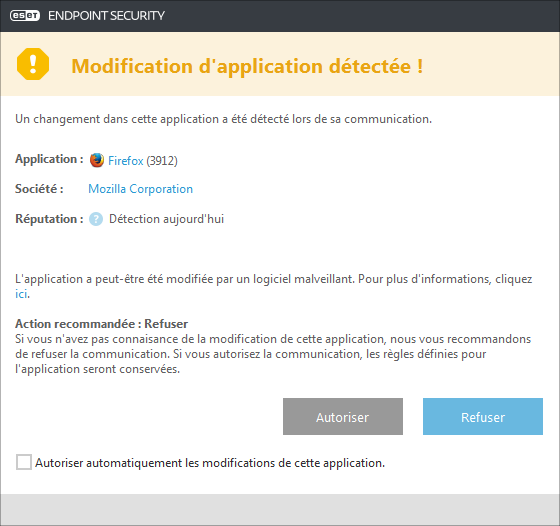This screenshot has width=560, height=526.
Task: Click the 'Action recommandée : Refuser' text
Action: click(101, 324)
